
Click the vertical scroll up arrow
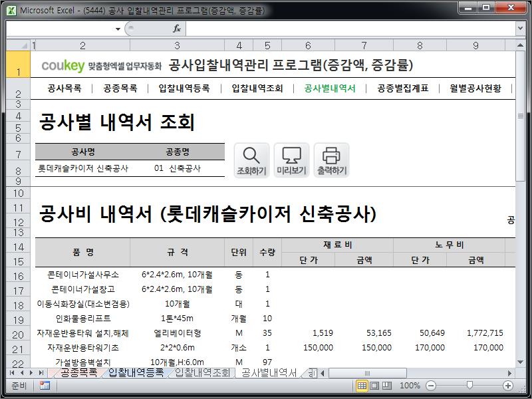tap(520, 45)
